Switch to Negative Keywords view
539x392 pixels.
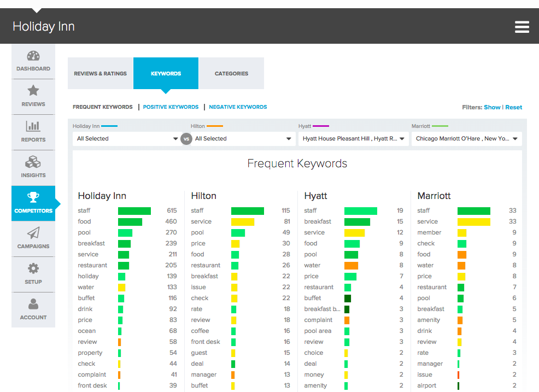238,107
